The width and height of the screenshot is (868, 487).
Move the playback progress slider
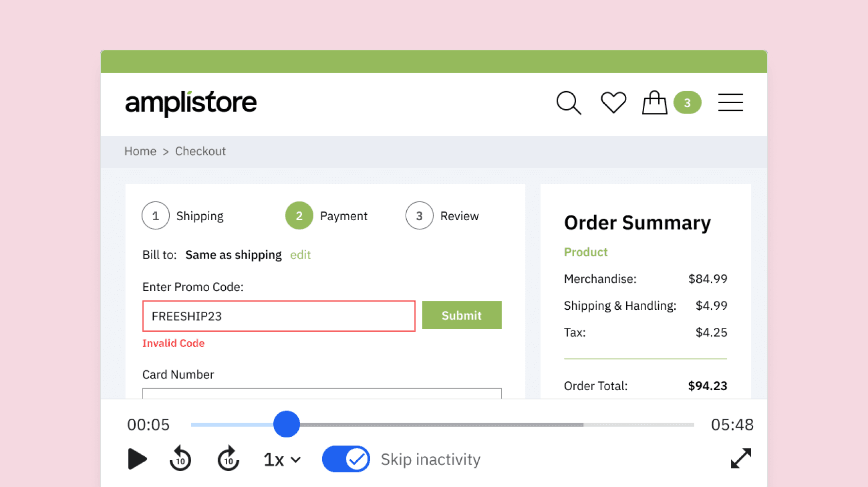click(287, 424)
